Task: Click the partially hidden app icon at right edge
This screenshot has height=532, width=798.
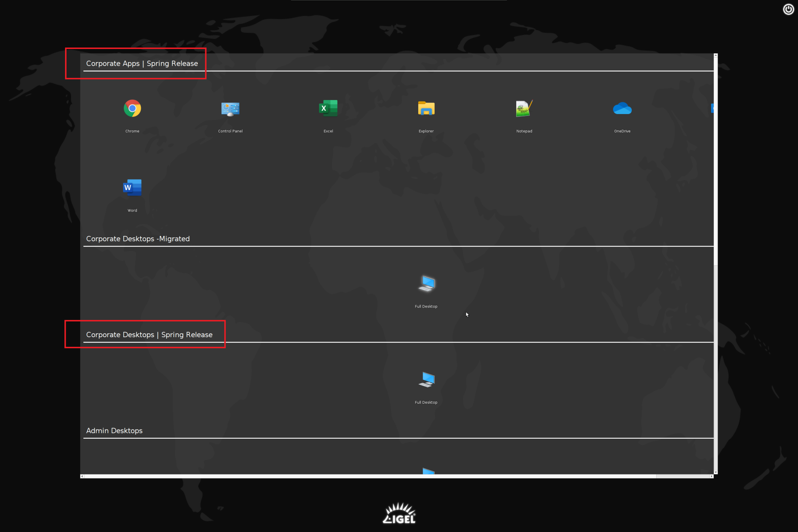Action: 712,108
